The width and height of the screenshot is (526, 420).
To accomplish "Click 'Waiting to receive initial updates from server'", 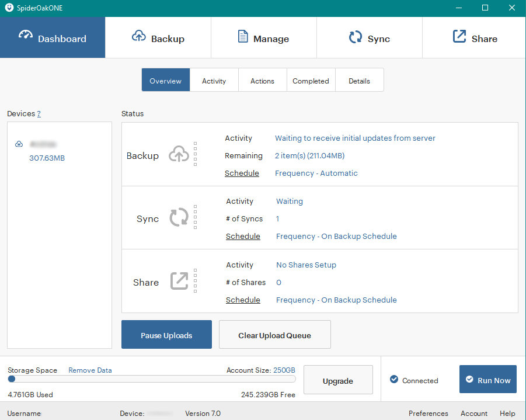I will (x=356, y=138).
